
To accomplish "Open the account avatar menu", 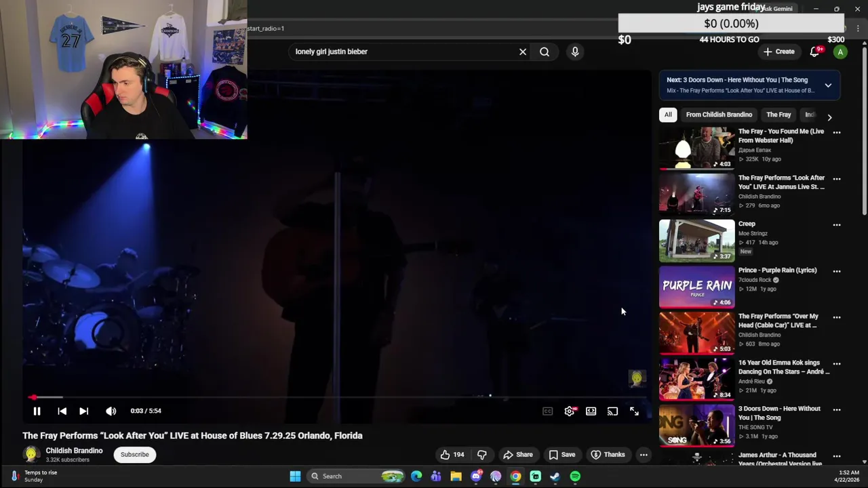I will pos(840,52).
